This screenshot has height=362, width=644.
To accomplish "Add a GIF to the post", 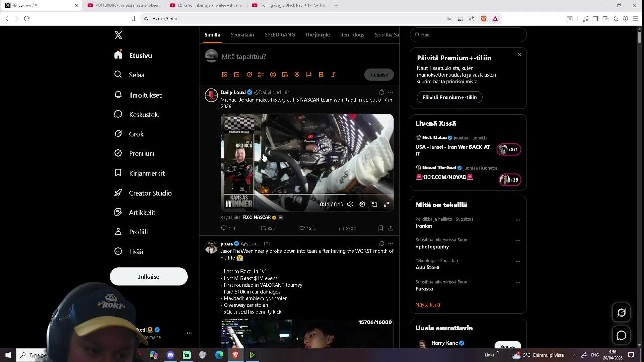I will click(x=237, y=75).
